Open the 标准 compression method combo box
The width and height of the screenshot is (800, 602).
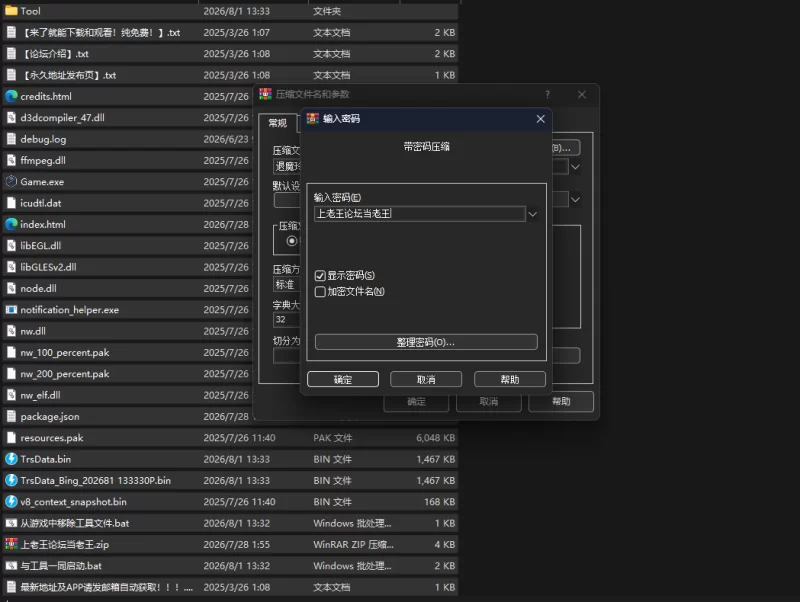287,284
